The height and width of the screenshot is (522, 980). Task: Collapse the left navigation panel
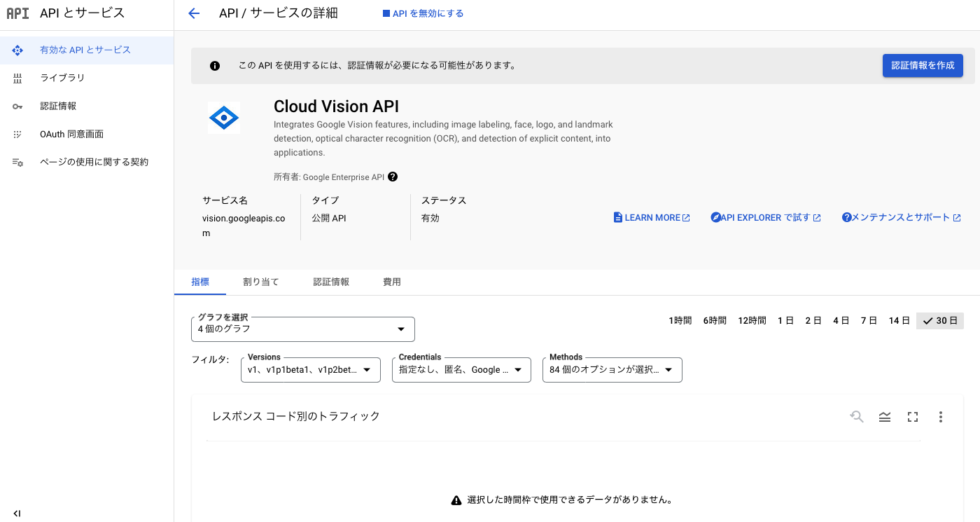(x=17, y=513)
